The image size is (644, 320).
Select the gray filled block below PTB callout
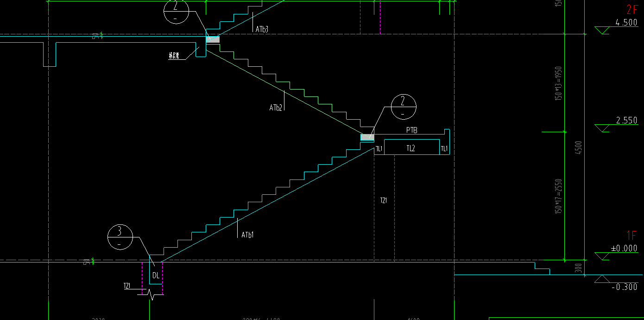[x=367, y=137]
